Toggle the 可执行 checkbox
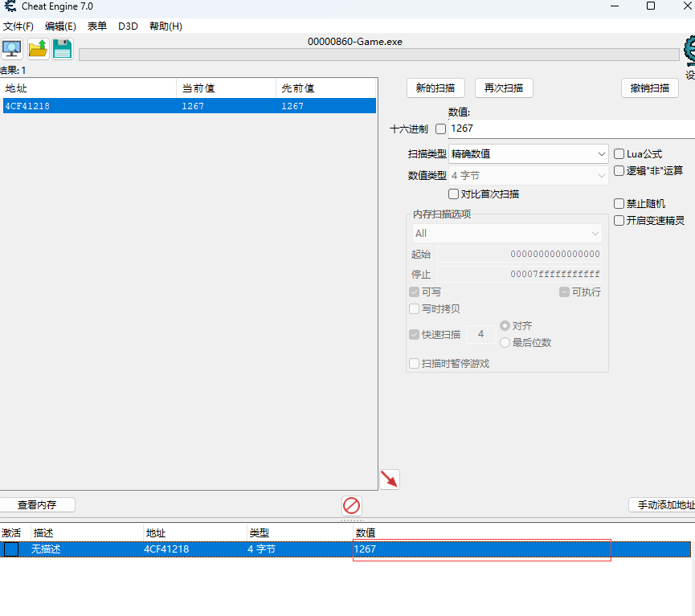Viewport: 695px width, 616px height. pyautogui.click(x=564, y=292)
